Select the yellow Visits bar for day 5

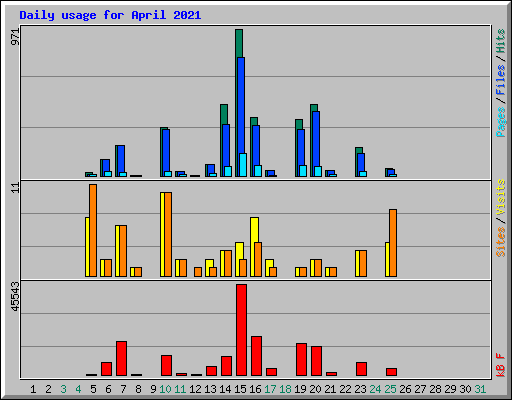[87, 247]
